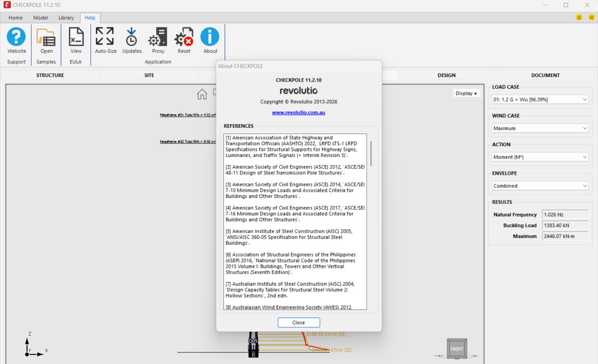Select the Help ribbon tab
598x364 pixels.
click(90, 18)
